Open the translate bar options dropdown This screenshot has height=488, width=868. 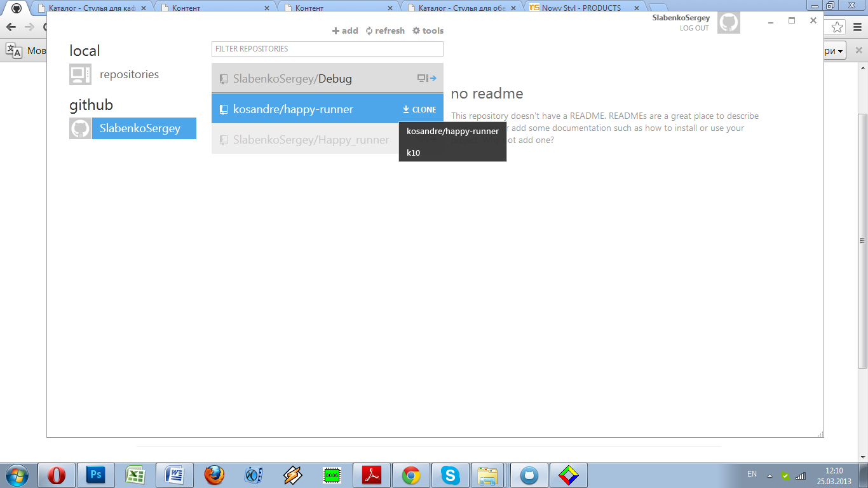pos(835,51)
